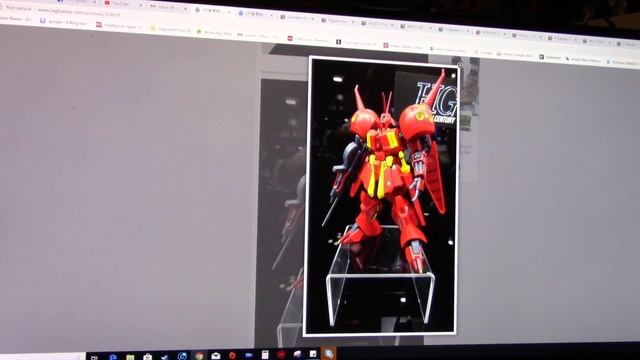
Task: Click the enlarged red Gundam model photo
Action: click(x=381, y=196)
